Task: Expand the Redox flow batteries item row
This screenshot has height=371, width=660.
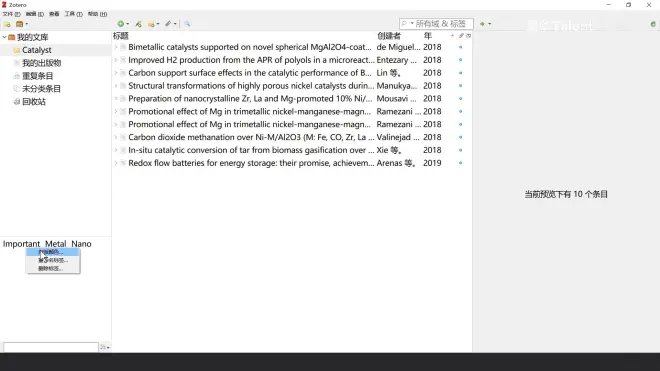Action: coord(116,163)
